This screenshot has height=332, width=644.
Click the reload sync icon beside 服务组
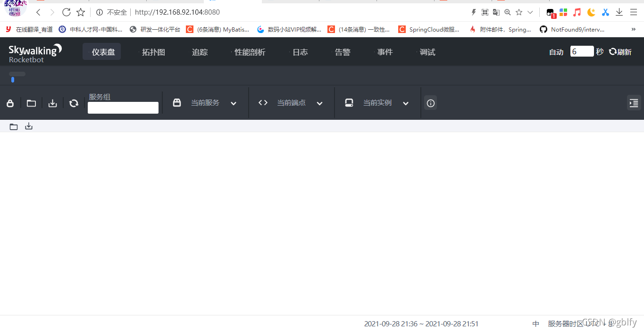[x=74, y=103]
